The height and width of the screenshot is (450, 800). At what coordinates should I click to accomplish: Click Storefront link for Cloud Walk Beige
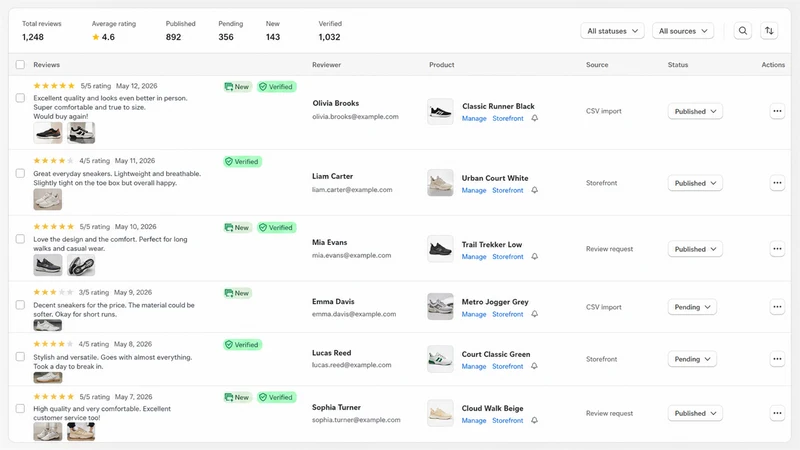click(508, 420)
